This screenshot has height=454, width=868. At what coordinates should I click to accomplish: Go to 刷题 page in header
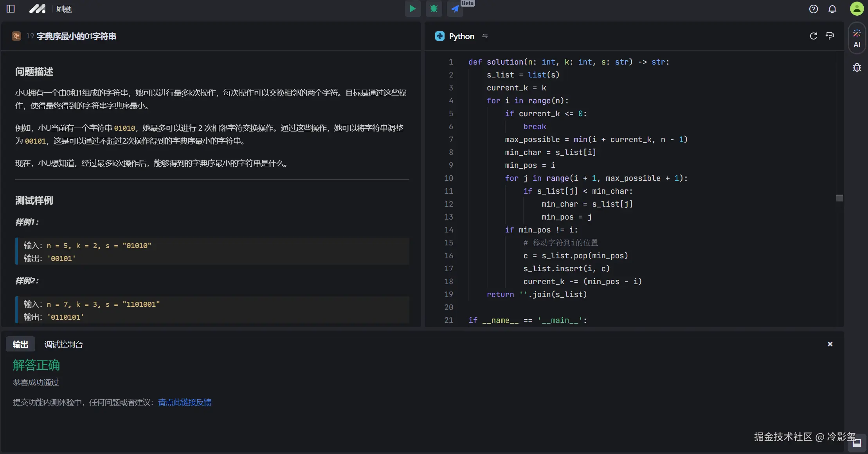coord(64,9)
